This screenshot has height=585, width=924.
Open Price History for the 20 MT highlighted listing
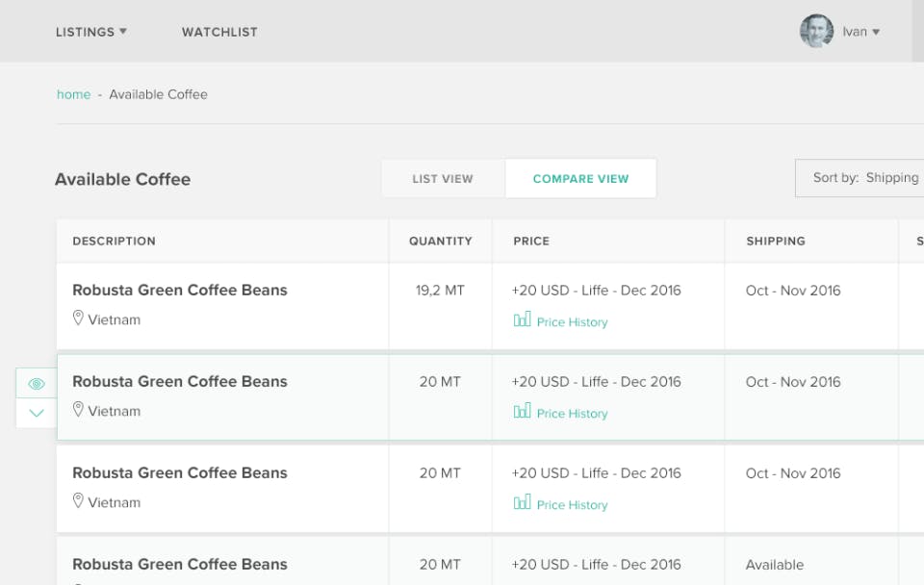tap(572, 414)
